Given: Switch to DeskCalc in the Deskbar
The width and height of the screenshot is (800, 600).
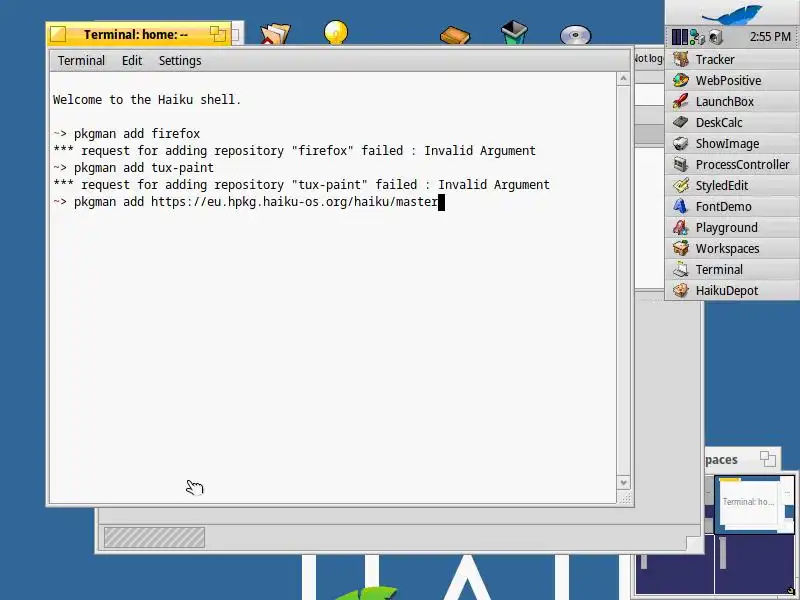Looking at the screenshot, I should click(732, 122).
